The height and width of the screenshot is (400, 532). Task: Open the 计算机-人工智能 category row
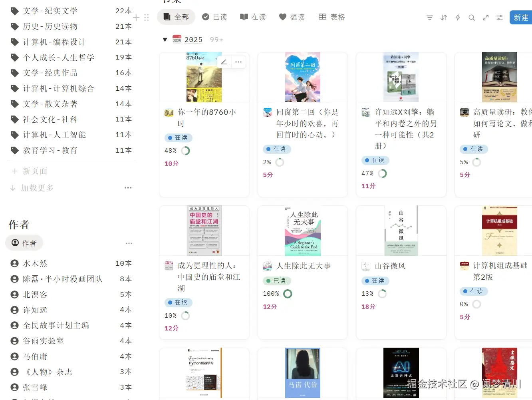[71, 135]
